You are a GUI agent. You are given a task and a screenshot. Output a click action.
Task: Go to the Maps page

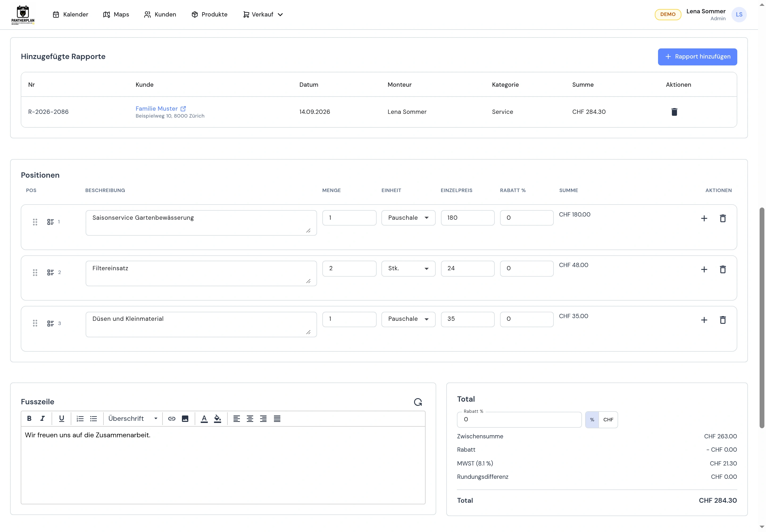click(116, 14)
